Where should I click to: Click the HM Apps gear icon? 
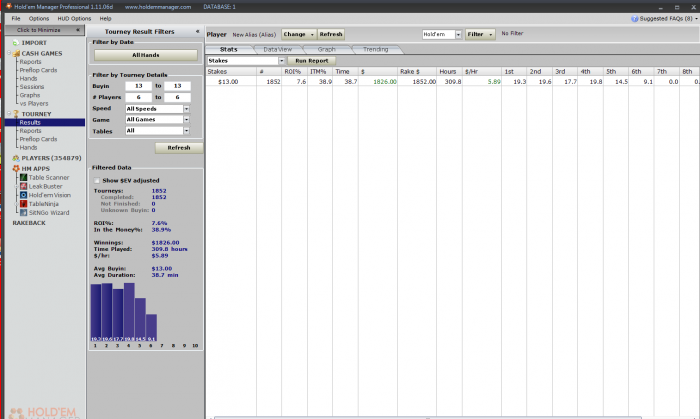click(x=16, y=169)
